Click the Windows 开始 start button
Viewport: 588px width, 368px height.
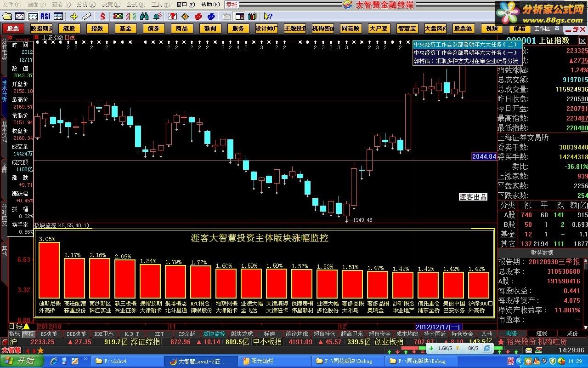(22, 361)
